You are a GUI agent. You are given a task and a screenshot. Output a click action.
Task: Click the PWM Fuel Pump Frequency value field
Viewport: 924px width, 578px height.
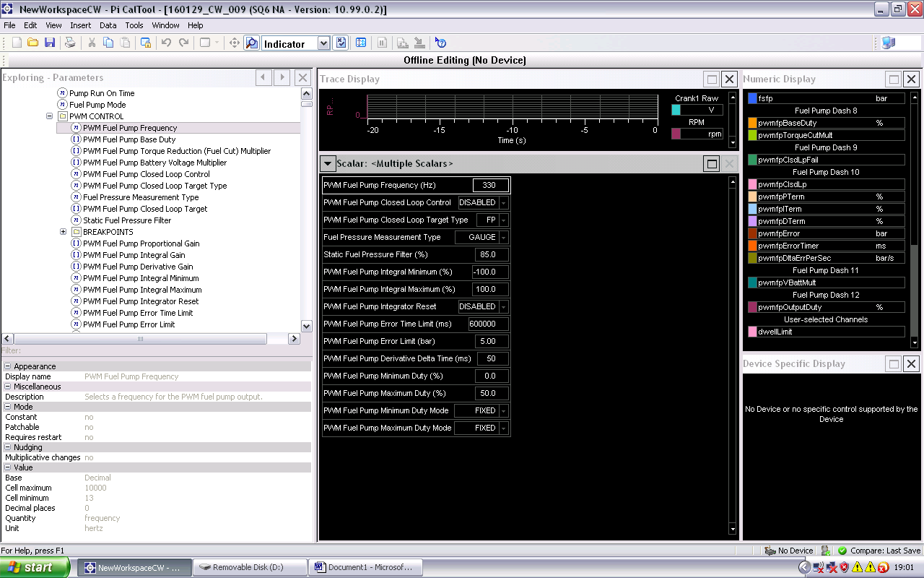[x=491, y=186]
